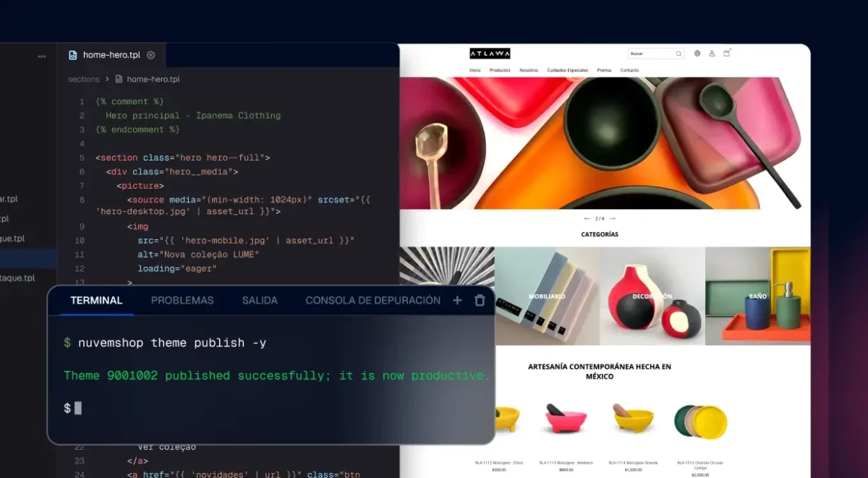This screenshot has width=868, height=478.
Task: Open the shopping cart icon in store header
Action: [x=727, y=54]
